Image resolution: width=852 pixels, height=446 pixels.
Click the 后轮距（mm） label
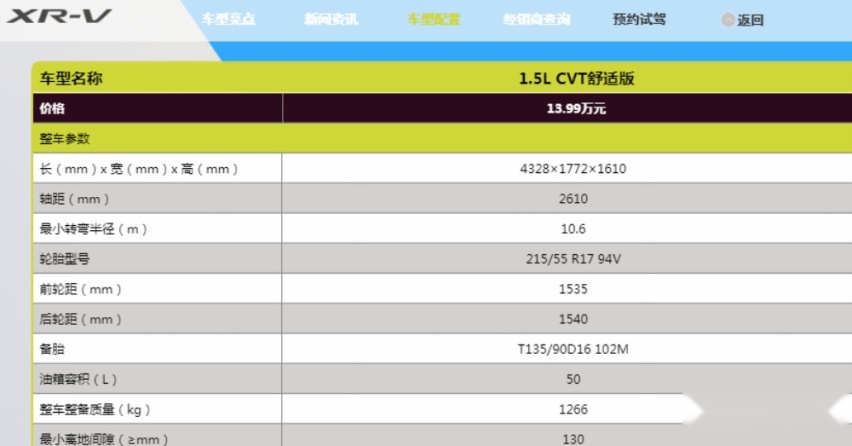(x=80, y=319)
